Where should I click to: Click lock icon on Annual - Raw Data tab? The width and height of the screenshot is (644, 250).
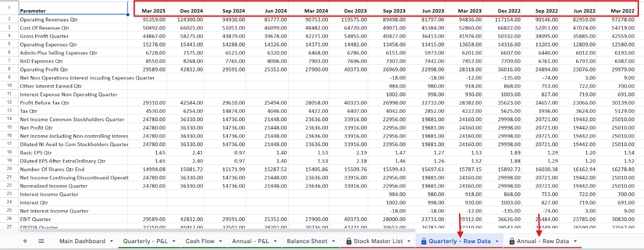512,241
